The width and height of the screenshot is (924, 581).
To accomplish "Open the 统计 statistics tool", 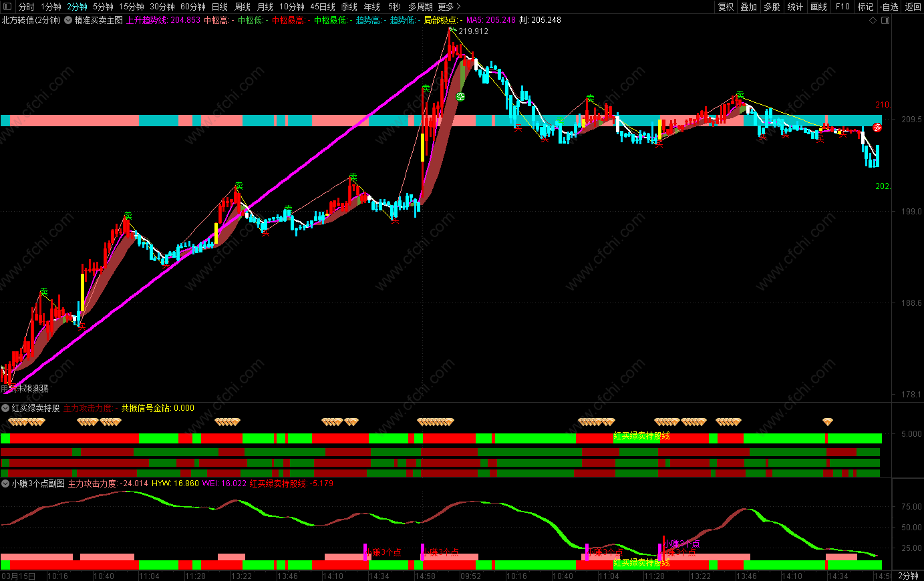I will (796, 7).
